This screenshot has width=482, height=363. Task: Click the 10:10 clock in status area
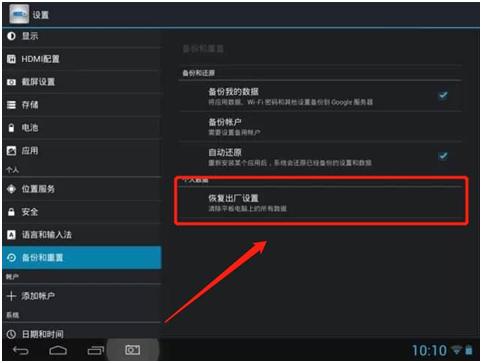pos(429,351)
